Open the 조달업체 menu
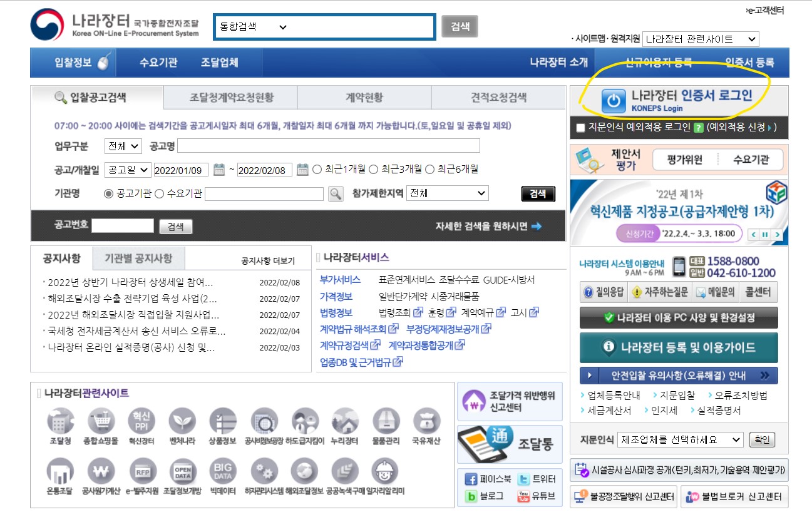 pos(220,63)
